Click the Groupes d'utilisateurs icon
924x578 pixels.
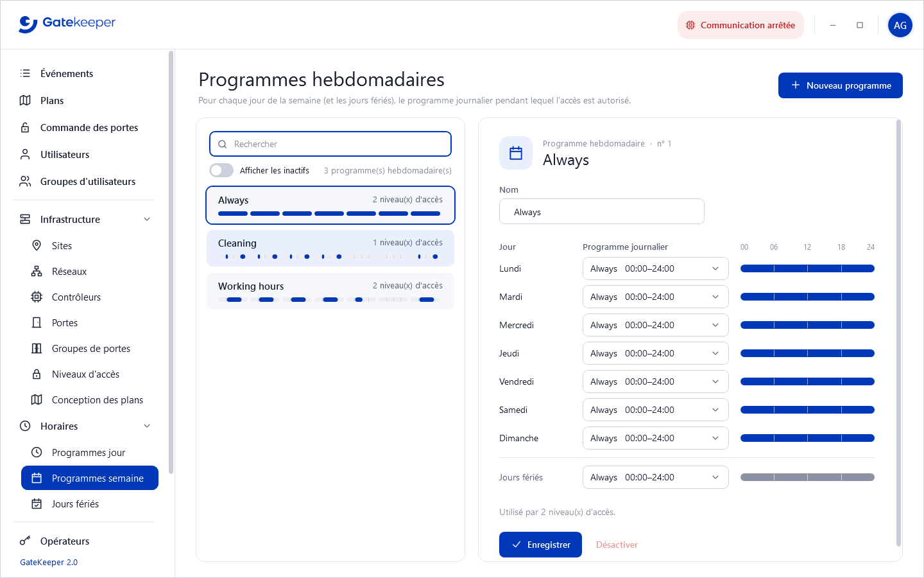click(25, 181)
